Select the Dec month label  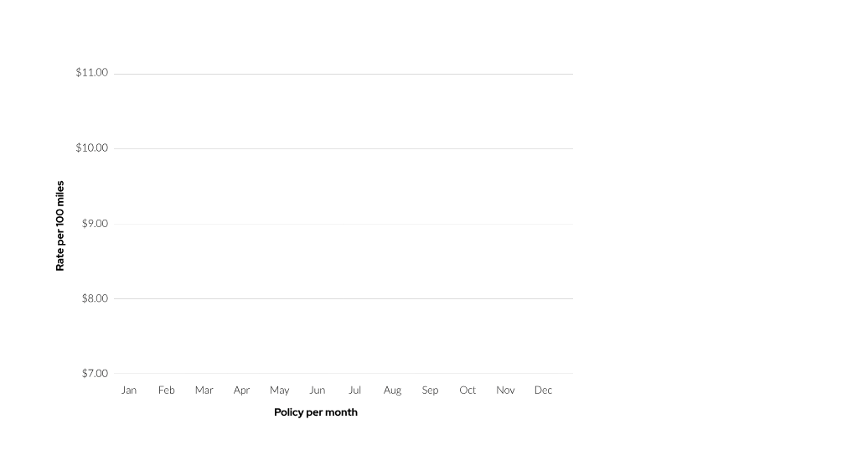pos(543,391)
